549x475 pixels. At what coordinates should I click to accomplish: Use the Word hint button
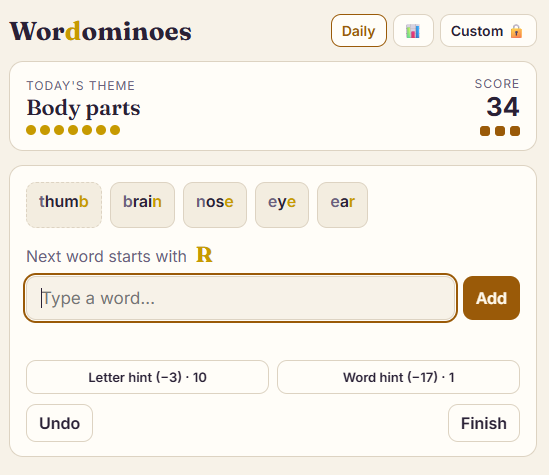398,377
